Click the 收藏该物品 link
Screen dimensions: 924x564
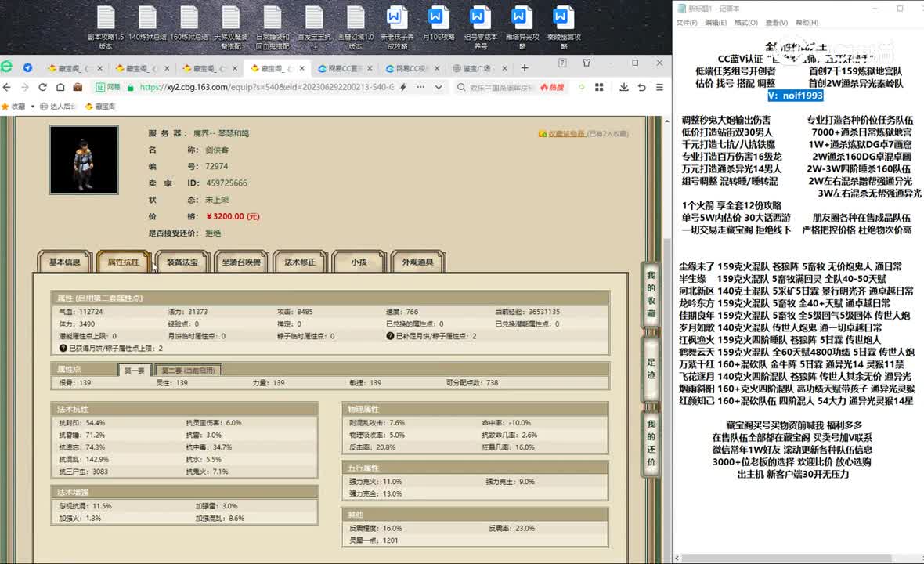click(566, 134)
